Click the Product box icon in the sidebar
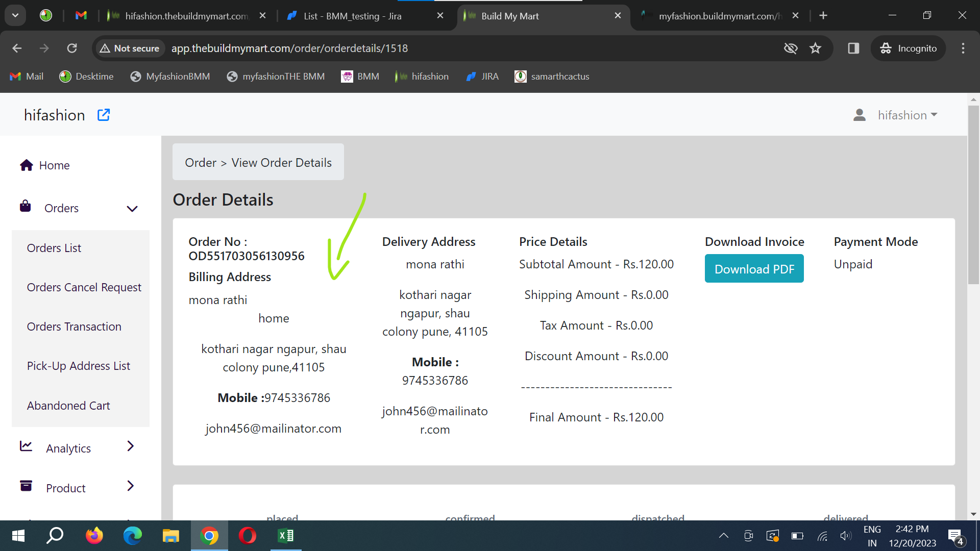 (26, 485)
